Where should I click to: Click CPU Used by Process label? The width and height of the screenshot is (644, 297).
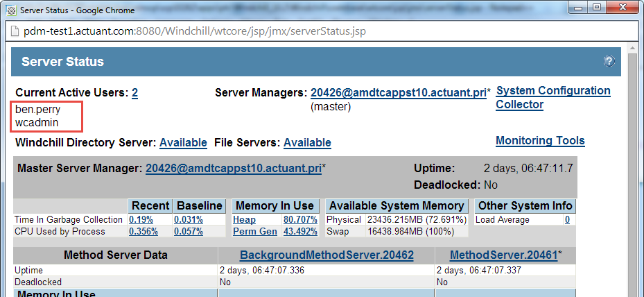point(60,232)
